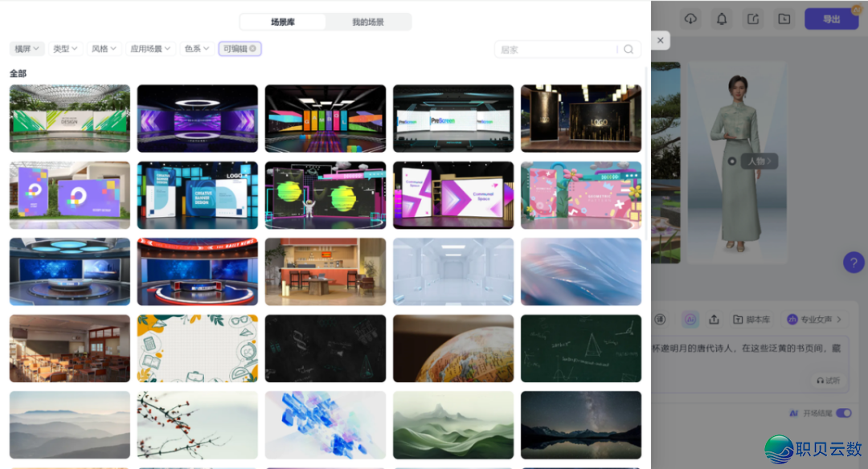Expand the 专业女声 voice selector
This screenshot has width=868, height=469.
[813, 319]
